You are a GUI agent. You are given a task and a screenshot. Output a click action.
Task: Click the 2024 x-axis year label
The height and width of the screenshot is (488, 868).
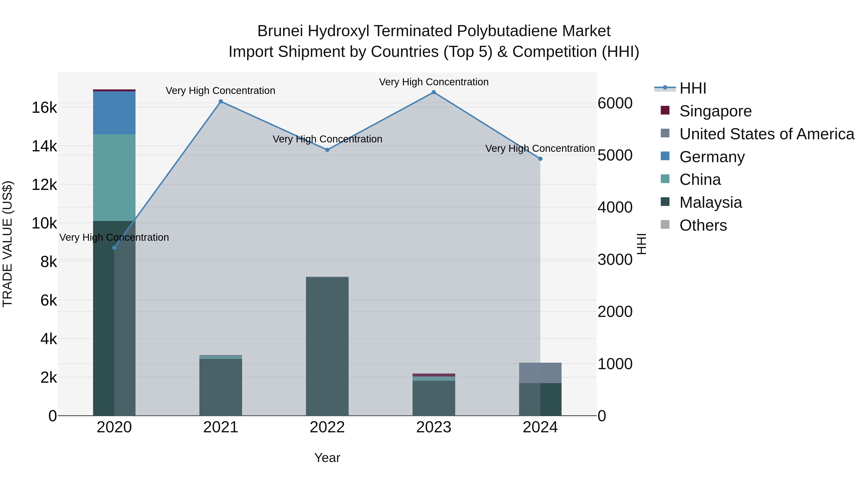(540, 427)
